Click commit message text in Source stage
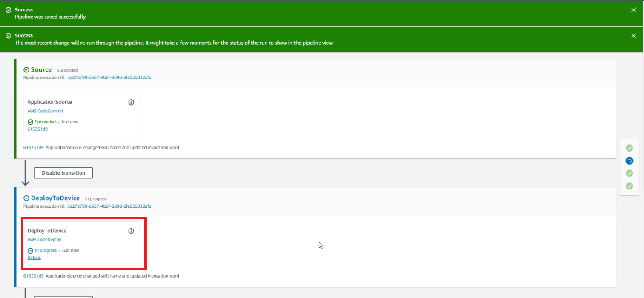Screen dimensions: 644x298 [112, 148]
